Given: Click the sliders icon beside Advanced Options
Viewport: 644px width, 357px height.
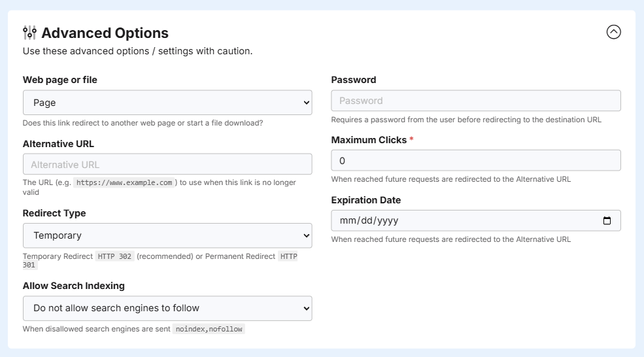Looking at the screenshot, I should (x=29, y=33).
